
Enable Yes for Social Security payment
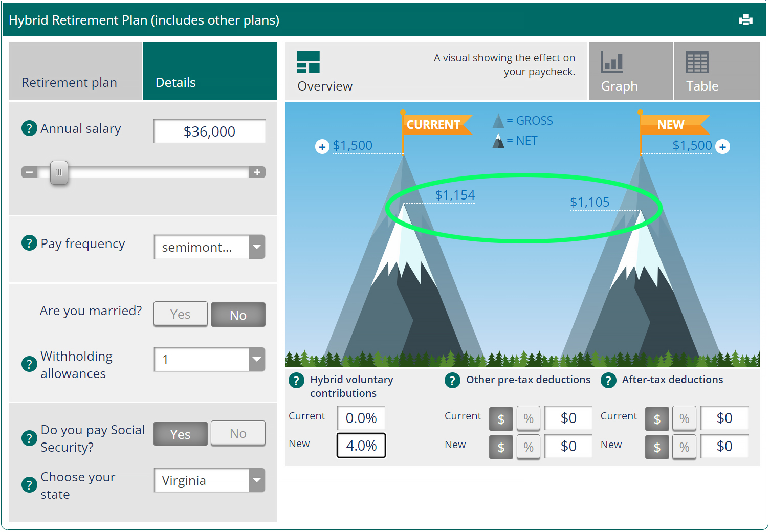point(180,434)
